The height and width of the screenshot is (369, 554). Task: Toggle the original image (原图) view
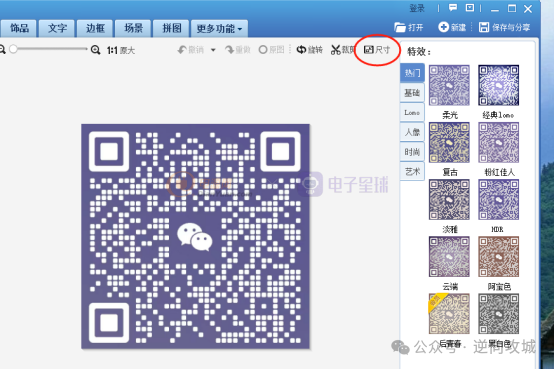271,50
